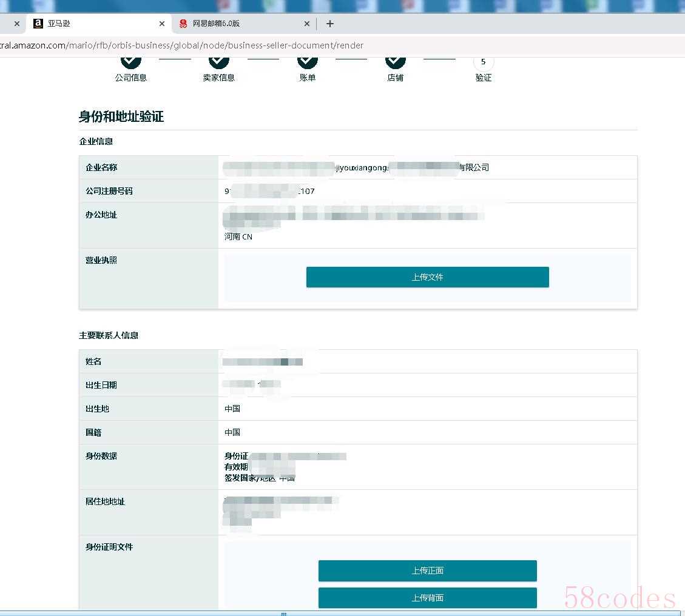
Task: Click the 有效期 field label
Action: [x=237, y=467]
